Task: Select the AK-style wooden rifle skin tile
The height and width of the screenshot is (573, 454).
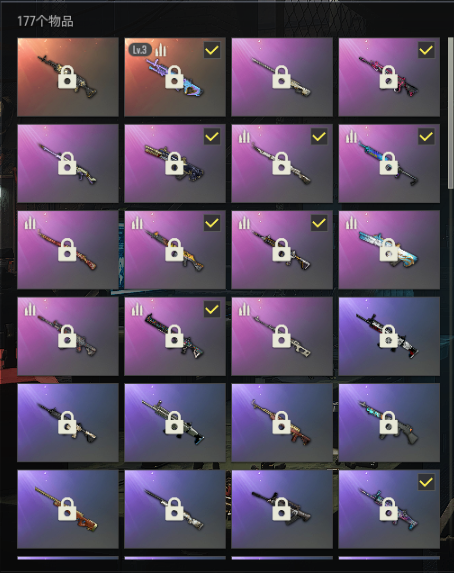Action: (282, 423)
